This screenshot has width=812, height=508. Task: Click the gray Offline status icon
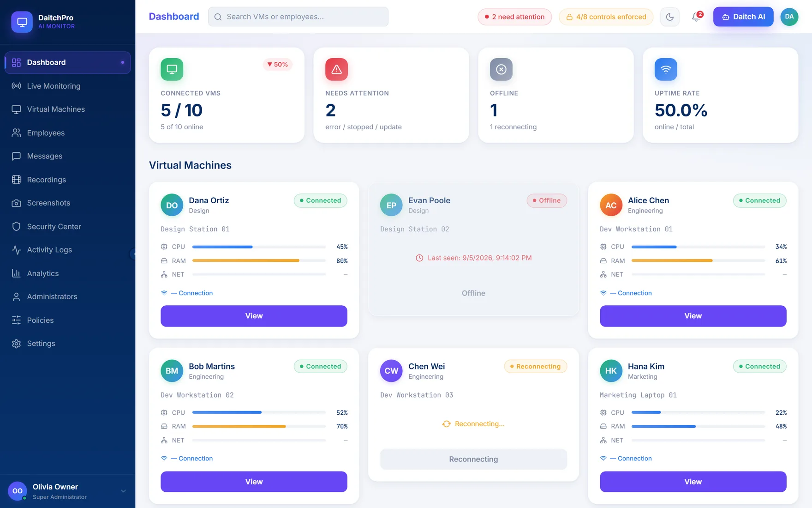pyautogui.click(x=501, y=69)
